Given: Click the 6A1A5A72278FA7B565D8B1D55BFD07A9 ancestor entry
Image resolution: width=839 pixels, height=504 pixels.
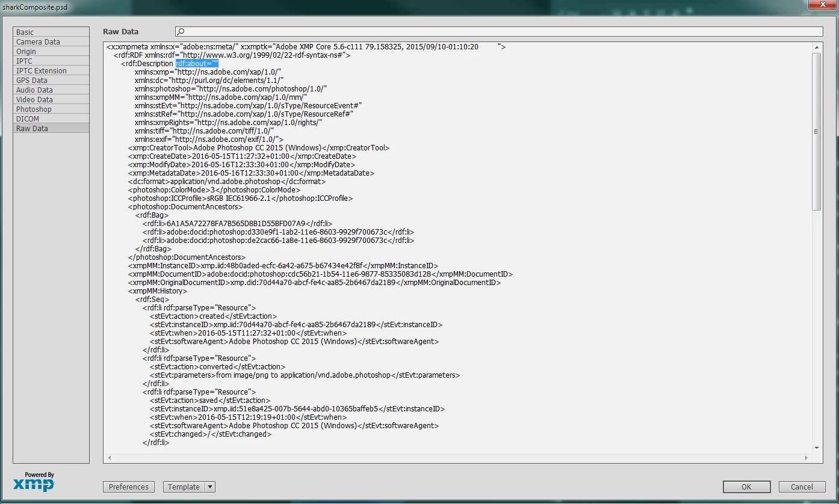Looking at the screenshot, I should pos(237,223).
